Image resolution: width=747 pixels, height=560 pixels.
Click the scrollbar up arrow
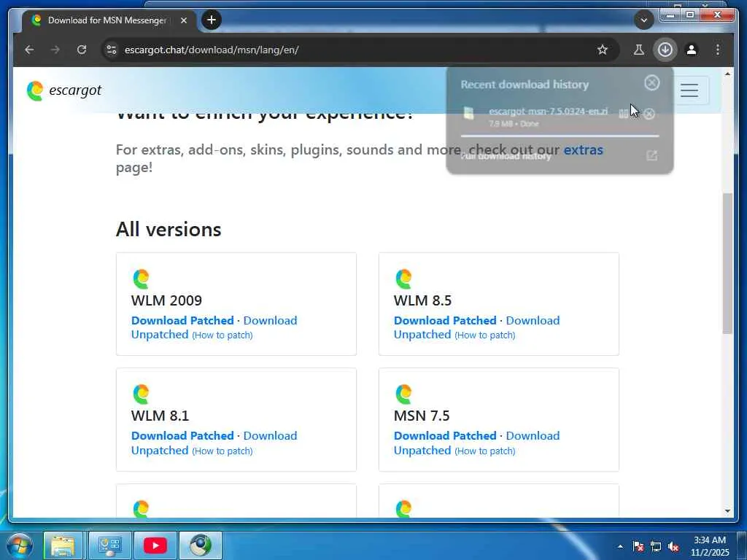pyautogui.click(x=727, y=74)
